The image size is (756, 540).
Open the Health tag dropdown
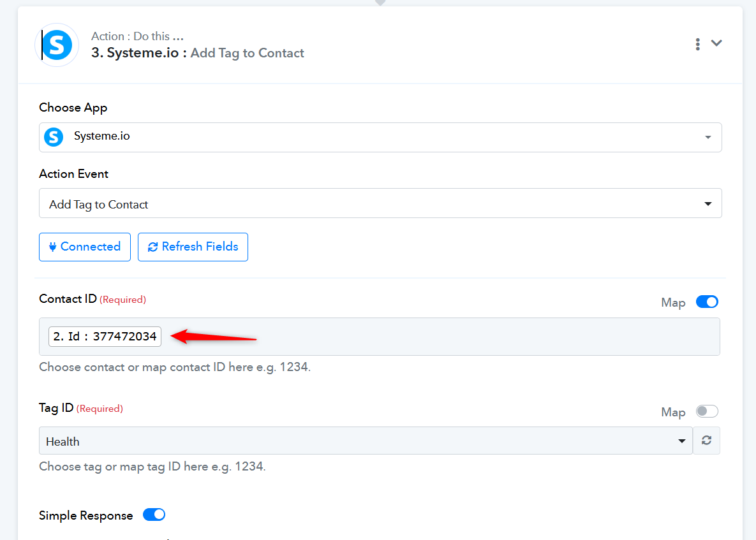(x=366, y=441)
